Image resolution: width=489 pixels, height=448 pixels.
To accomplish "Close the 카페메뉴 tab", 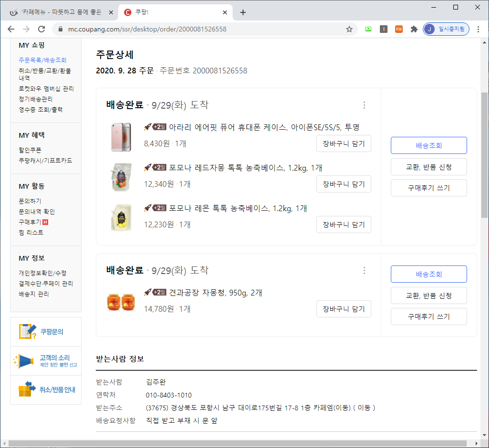I will 111,12.
